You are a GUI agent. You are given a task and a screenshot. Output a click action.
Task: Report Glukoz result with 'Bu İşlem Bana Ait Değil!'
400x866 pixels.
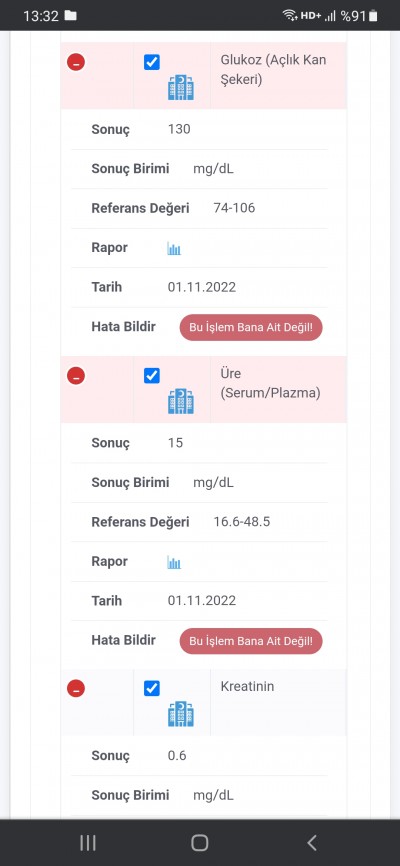pos(251,328)
